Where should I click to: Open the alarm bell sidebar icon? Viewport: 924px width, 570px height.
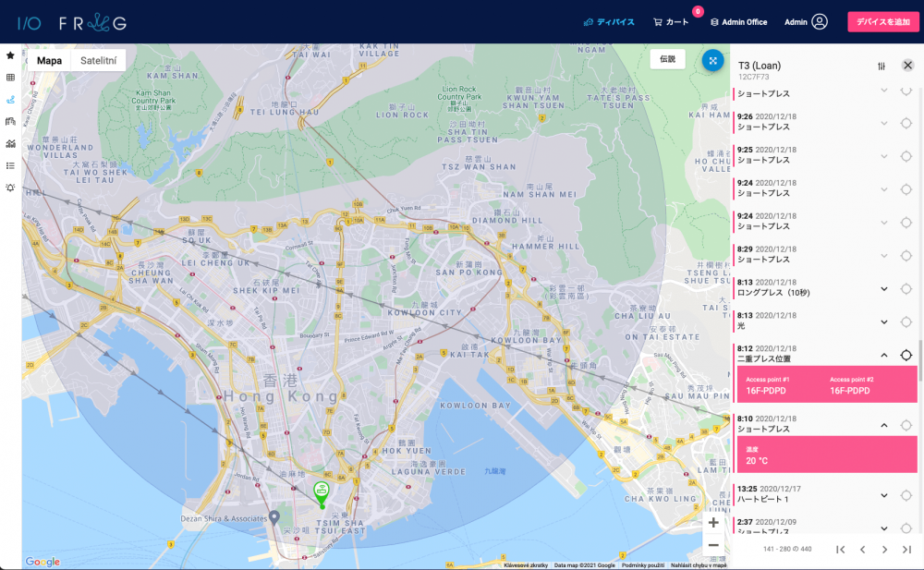[10, 188]
